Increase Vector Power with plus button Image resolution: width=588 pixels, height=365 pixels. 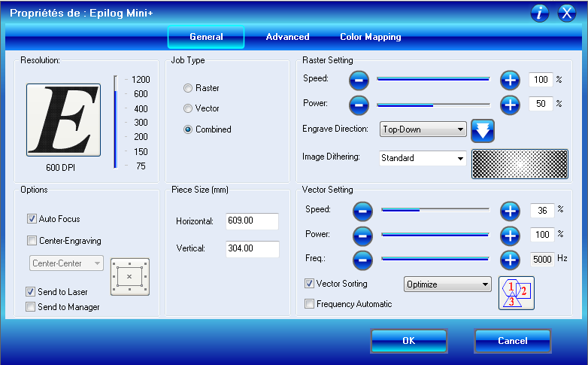[x=510, y=236]
